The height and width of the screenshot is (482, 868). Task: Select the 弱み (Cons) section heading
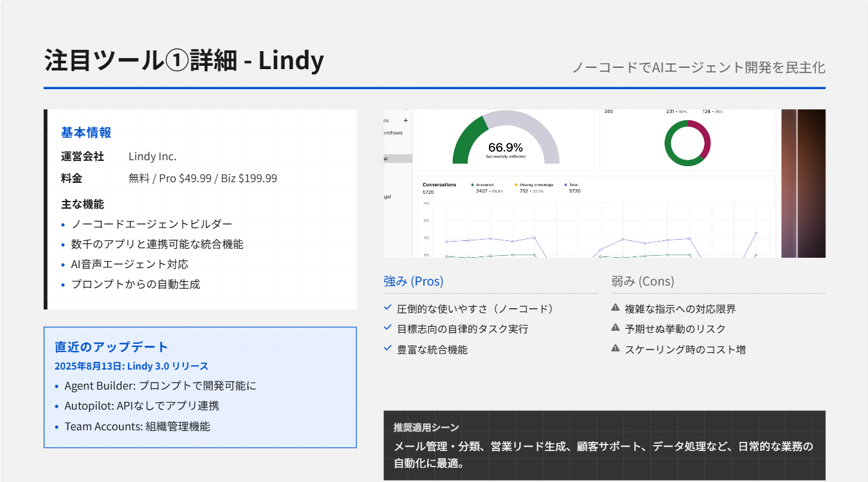643,281
